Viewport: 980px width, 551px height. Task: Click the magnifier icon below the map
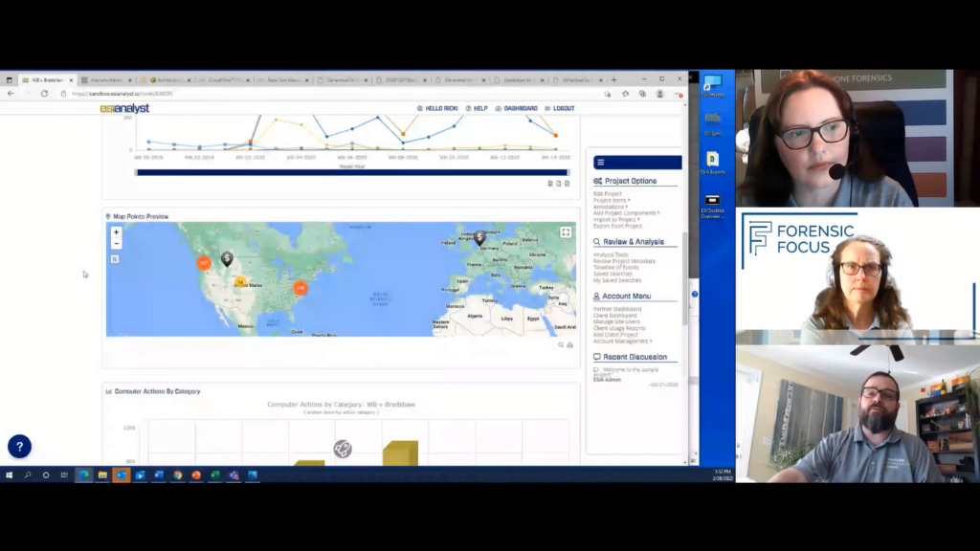click(x=561, y=344)
